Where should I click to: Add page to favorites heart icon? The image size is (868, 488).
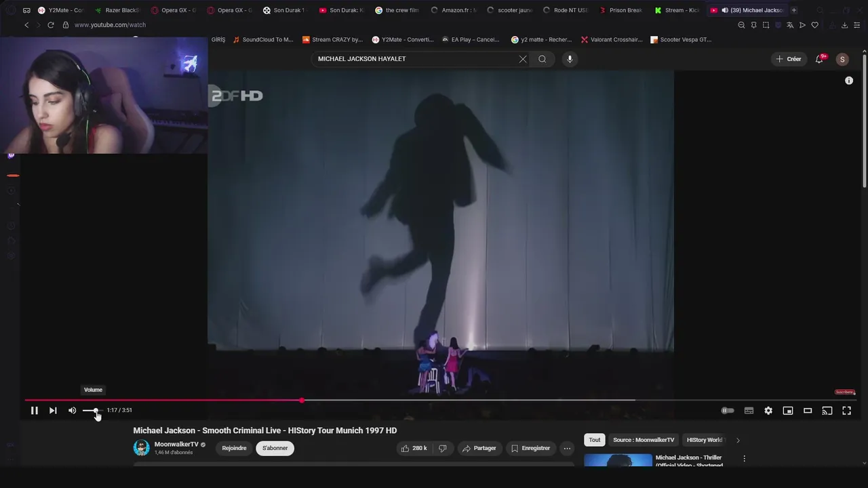click(815, 25)
